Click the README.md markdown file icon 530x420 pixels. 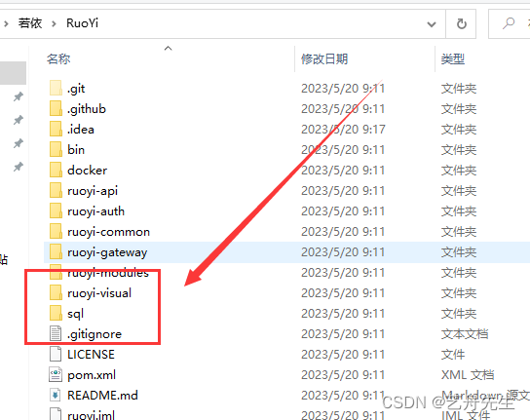coord(56,395)
